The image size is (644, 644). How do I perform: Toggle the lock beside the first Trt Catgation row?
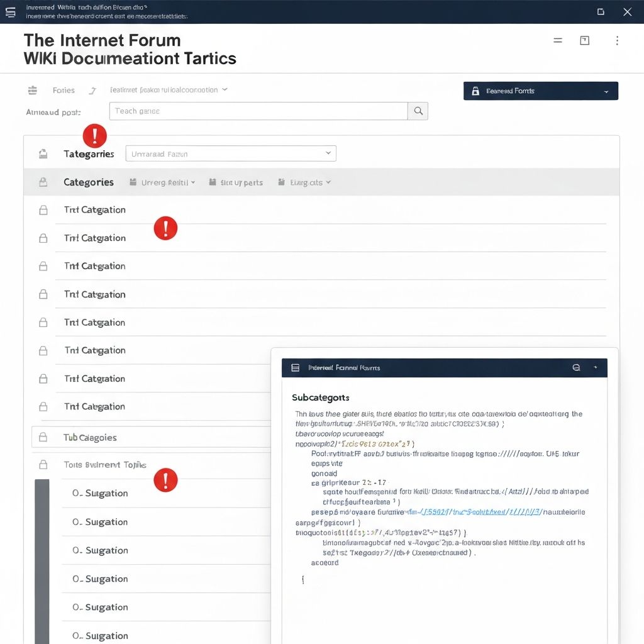point(43,210)
